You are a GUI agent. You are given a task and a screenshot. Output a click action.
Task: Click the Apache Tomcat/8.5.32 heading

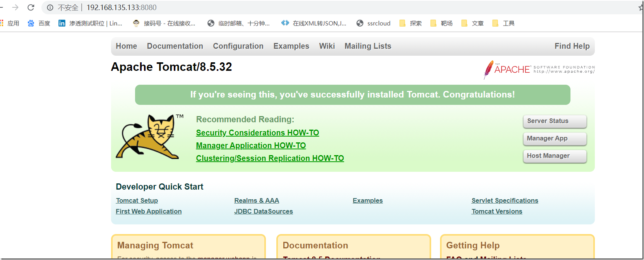pyautogui.click(x=171, y=67)
